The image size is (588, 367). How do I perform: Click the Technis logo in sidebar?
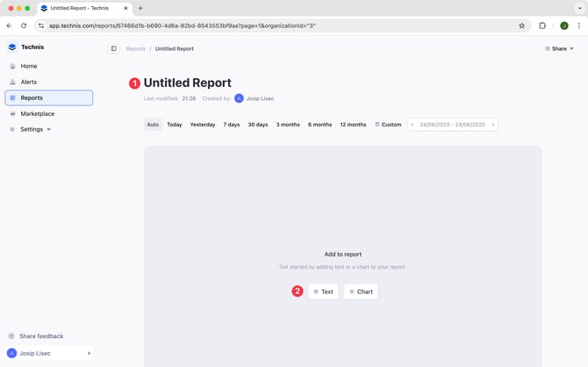pyautogui.click(x=12, y=47)
